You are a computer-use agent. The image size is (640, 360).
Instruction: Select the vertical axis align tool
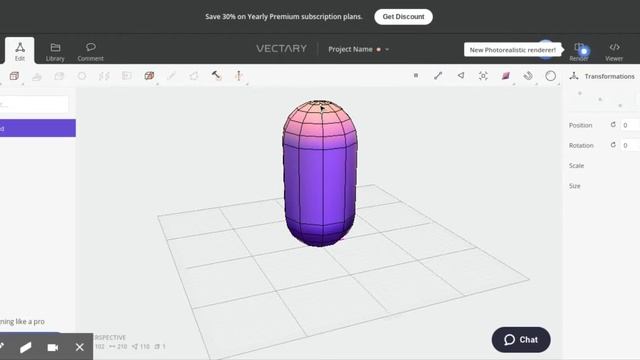[x=239, y=76]
